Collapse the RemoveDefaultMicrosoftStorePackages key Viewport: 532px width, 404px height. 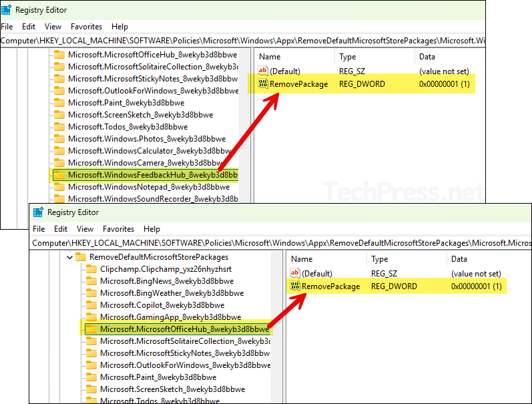(69, 257)
